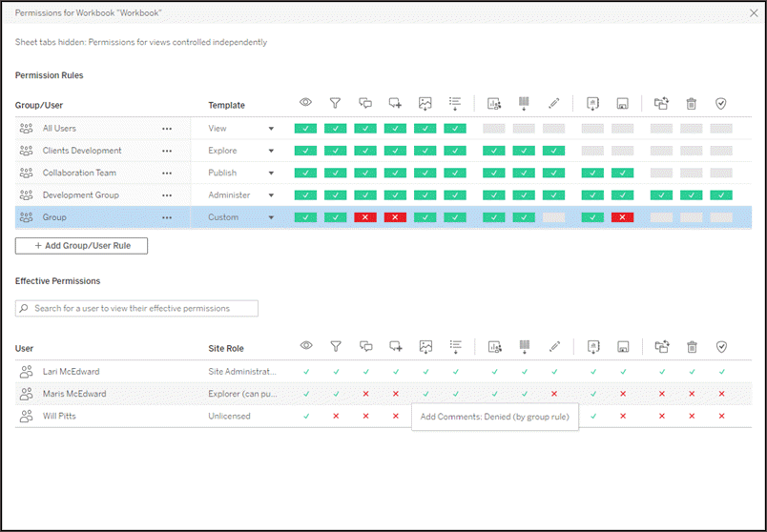The width and height of the screenshot is (767, 532).
Task: Click Download Workbook icon in Permission Rules header
Action: pos(592,104)
